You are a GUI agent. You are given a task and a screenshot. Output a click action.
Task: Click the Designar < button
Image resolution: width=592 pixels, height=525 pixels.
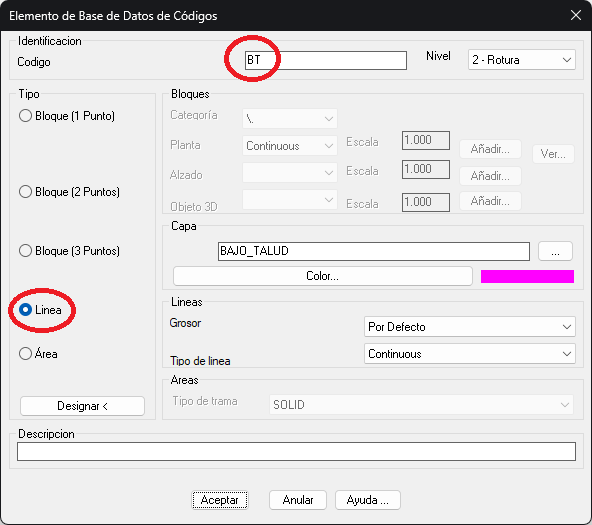[x=82, y=406]
